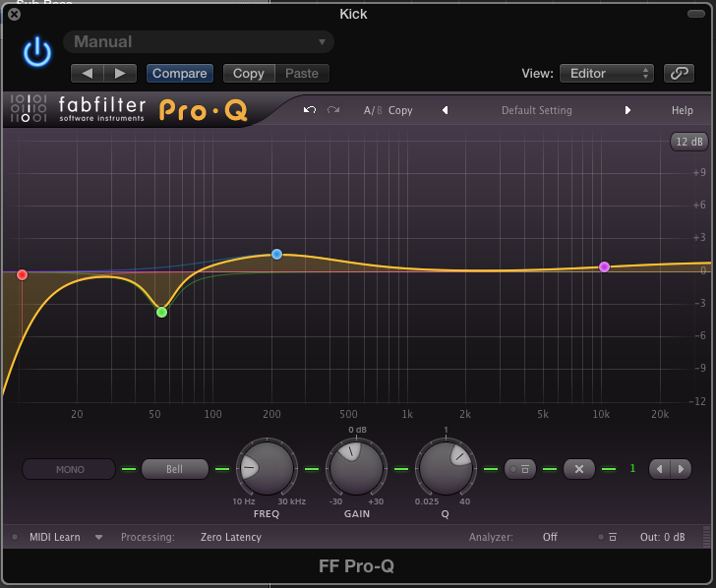The width and height of the screenshot is (716, 588).
Task: Click the undo arrow icon
Action: tap(310, 110)
